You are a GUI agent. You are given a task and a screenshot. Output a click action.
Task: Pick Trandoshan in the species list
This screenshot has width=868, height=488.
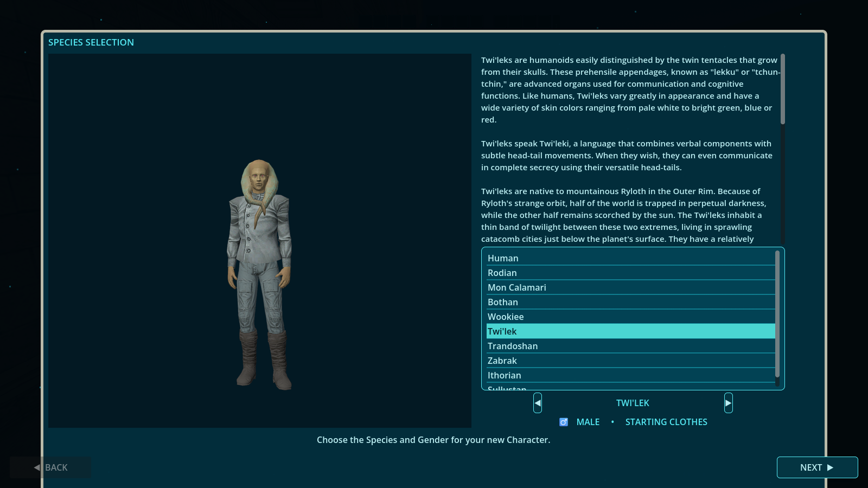pyautogui.click(x=630, y=346)
